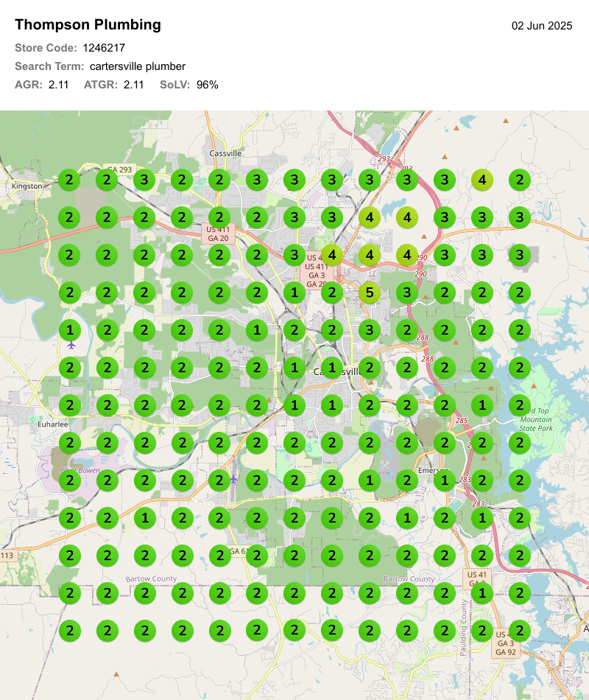The height and width of the screenshot is (700, 589).
Task: Select the rank 4 marker in top grid row
Action: tap(482, 180)
